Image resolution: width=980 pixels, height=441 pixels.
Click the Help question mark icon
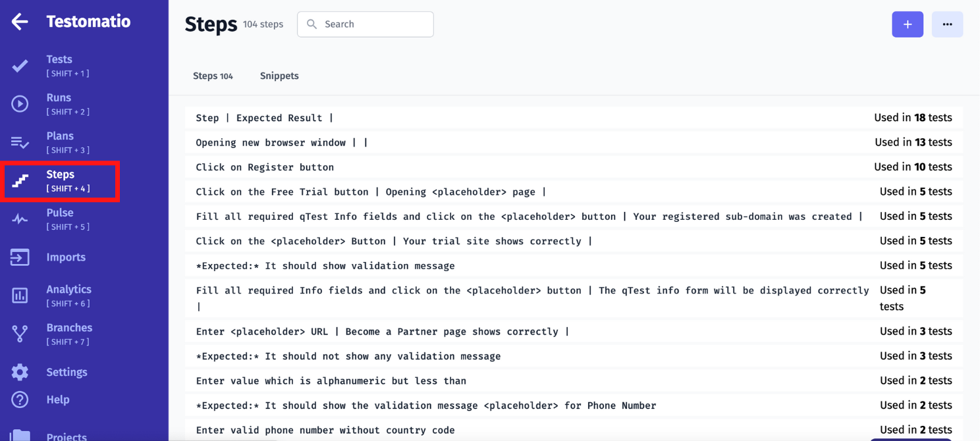[x=20, y=400]
